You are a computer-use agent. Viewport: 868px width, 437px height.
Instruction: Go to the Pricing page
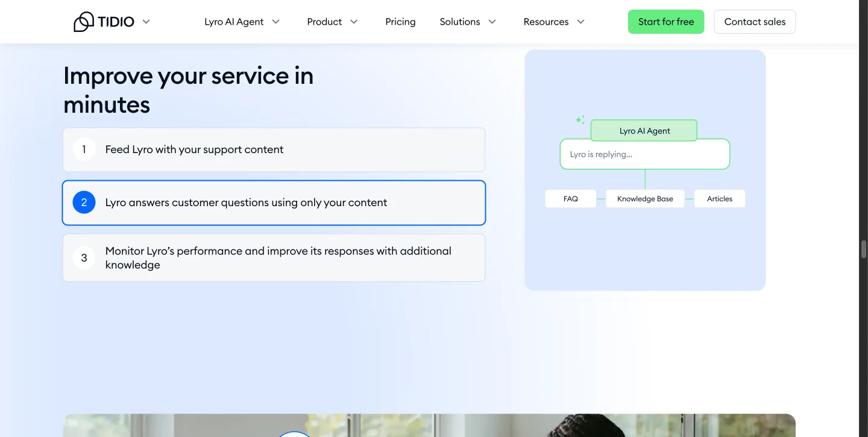pyautogui.click(x=400, y=22)
